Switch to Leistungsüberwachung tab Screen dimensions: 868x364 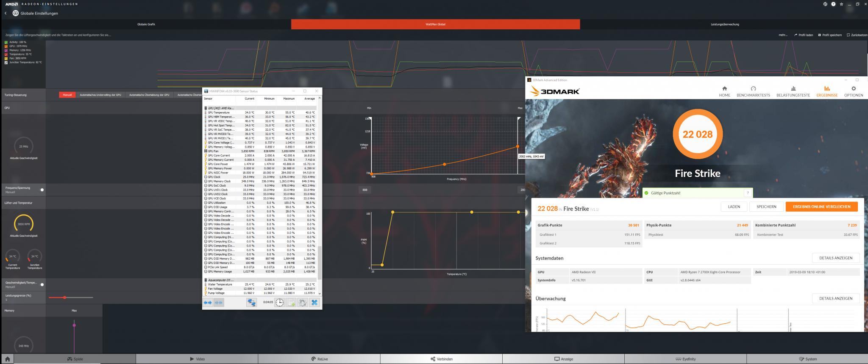[724, 24]
